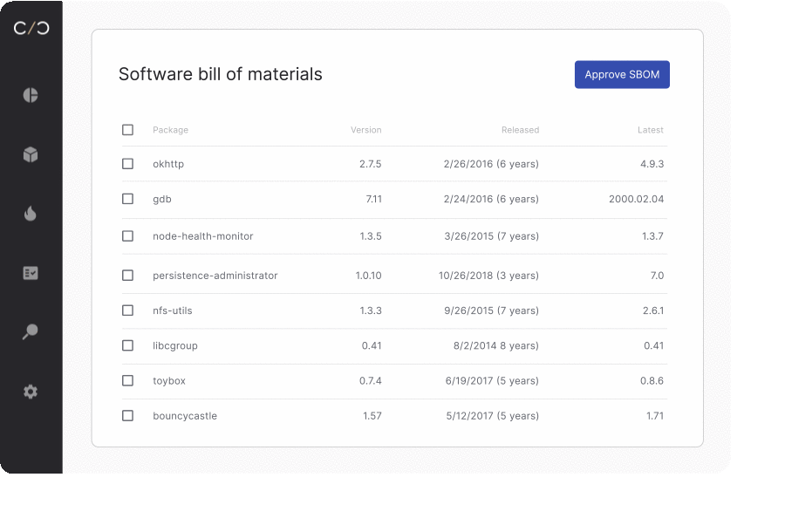
Task: Open the checklist icon in the sidebar
Action: (x=31, y=273)
